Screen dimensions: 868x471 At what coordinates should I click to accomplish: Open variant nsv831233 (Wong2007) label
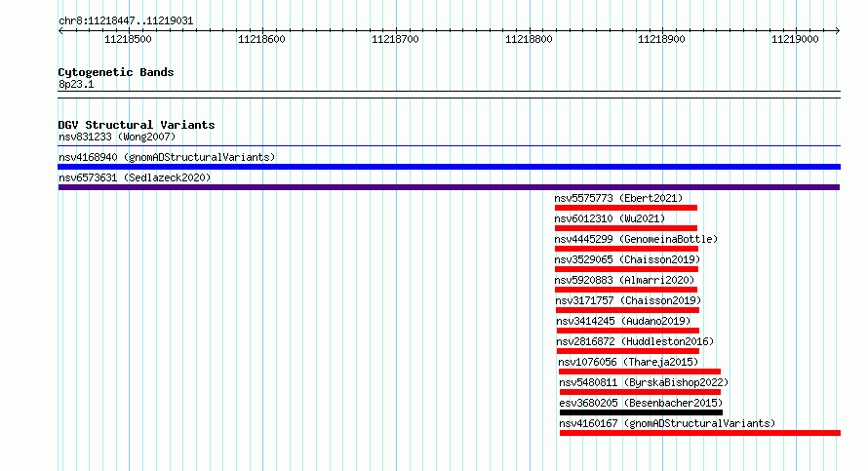point(117,137)
